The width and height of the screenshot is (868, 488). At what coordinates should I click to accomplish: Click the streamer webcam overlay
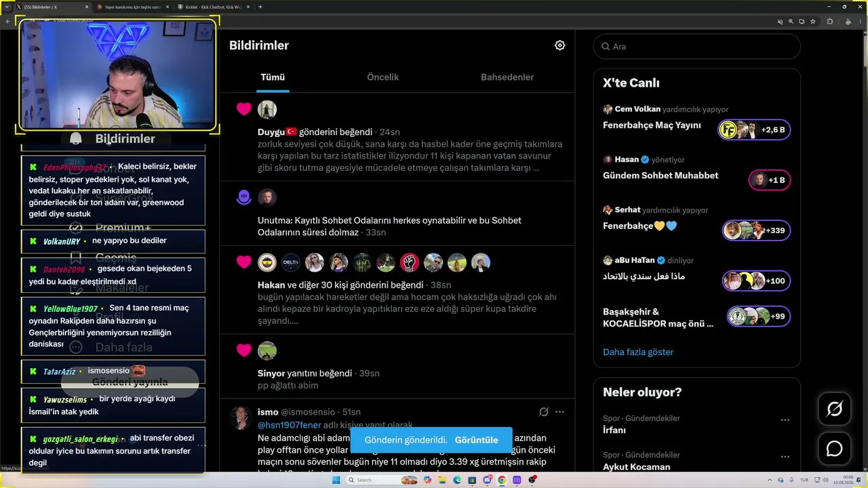(x=117, y=75)
